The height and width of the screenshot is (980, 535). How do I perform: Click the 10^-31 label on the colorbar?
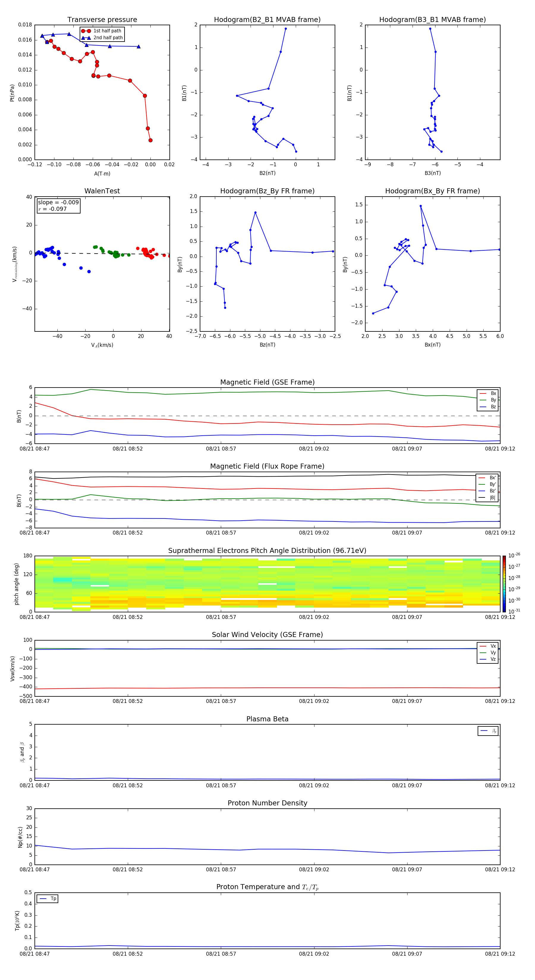point(514,611)
